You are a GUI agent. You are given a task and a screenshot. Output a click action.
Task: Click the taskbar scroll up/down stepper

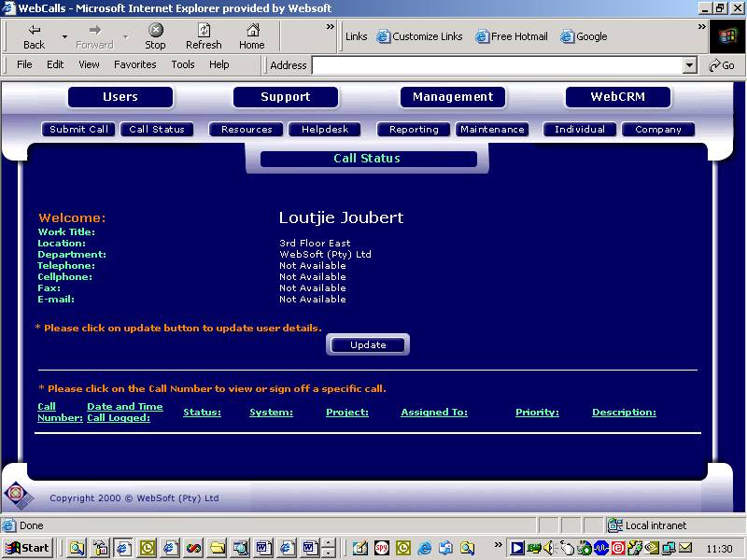(329, 549)
